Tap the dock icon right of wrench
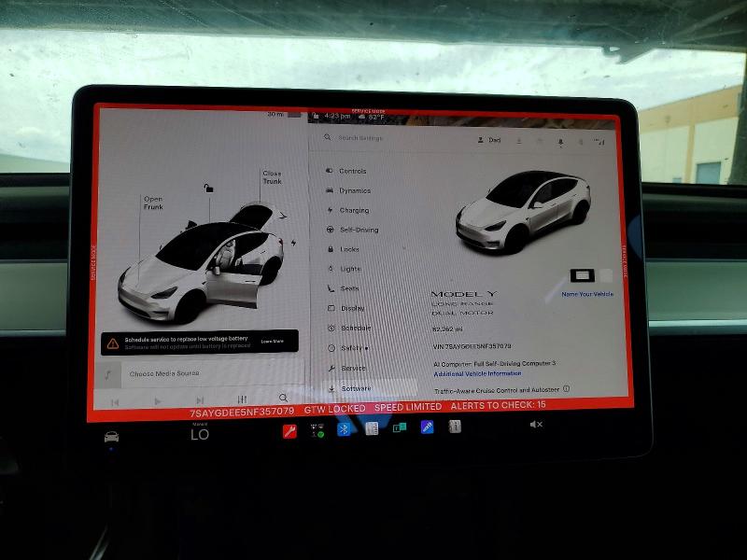Image resolution: width=747 pixels, height=560 pixels. click(x=317, y=431)
